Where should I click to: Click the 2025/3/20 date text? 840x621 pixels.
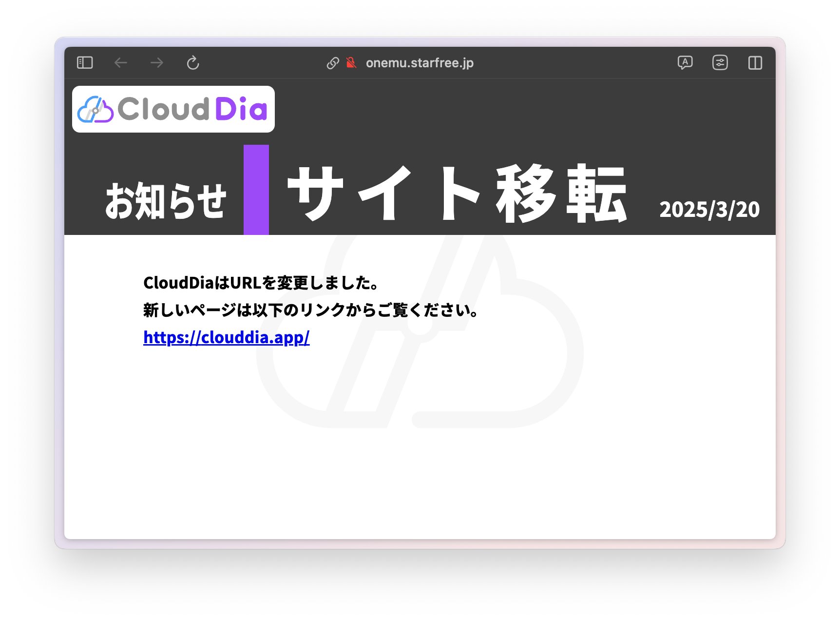click(x=709, y=210)
